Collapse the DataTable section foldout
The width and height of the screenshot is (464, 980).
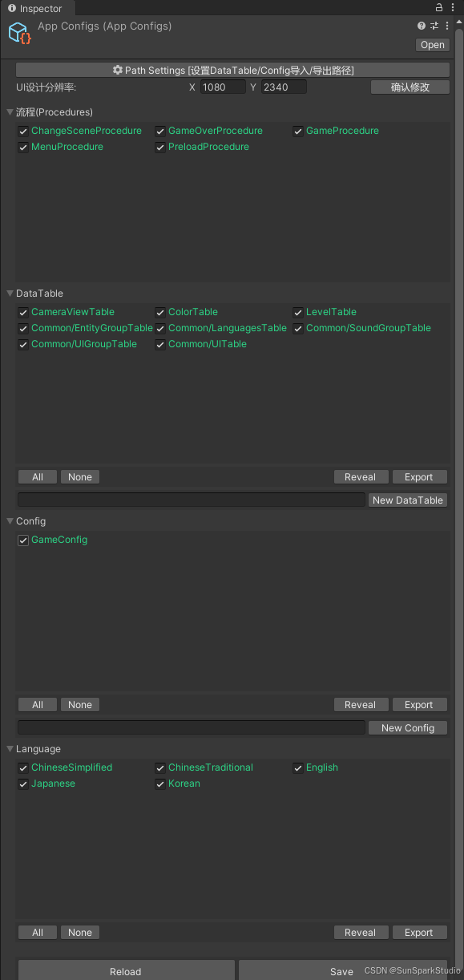click(10, 294)
